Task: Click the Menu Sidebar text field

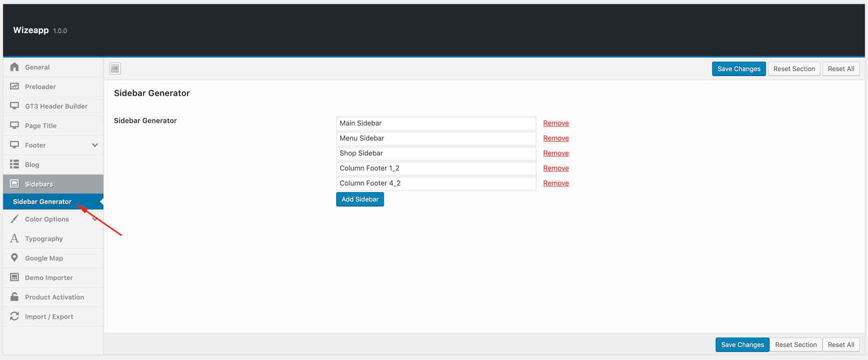Action: click(436, 138)
